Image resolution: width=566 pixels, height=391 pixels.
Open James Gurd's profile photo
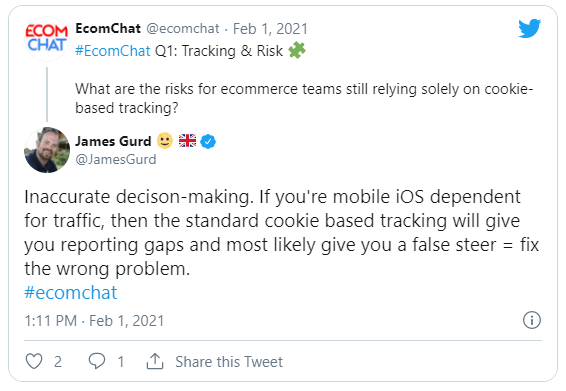click(47, 150)
